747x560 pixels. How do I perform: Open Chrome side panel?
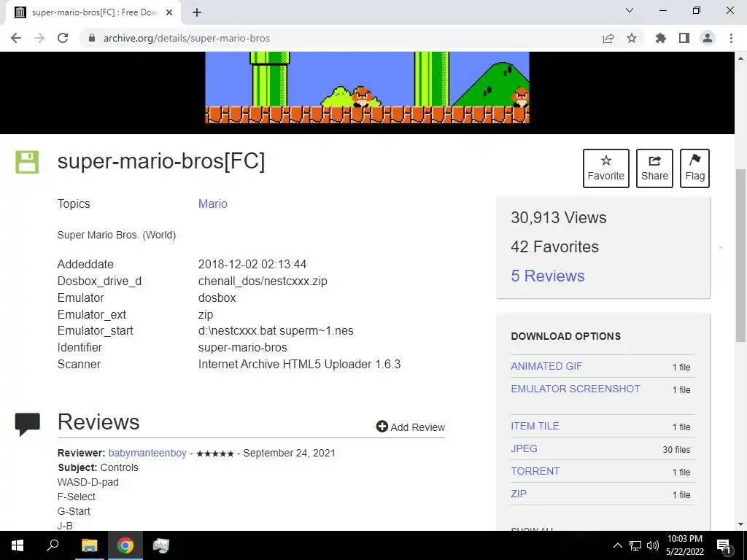tap(684, 38)
